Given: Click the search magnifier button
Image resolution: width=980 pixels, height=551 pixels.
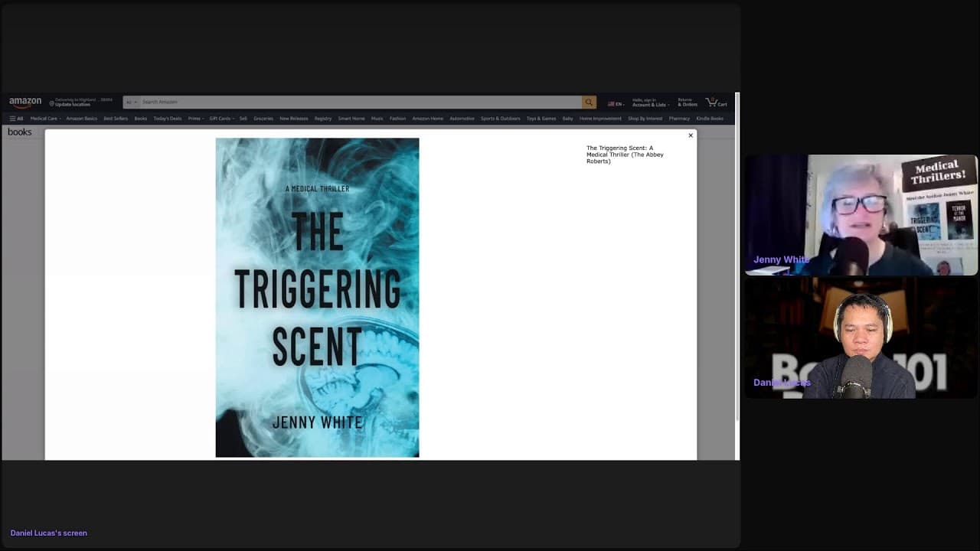Looking at the screenshot, I should click(589, 103).
